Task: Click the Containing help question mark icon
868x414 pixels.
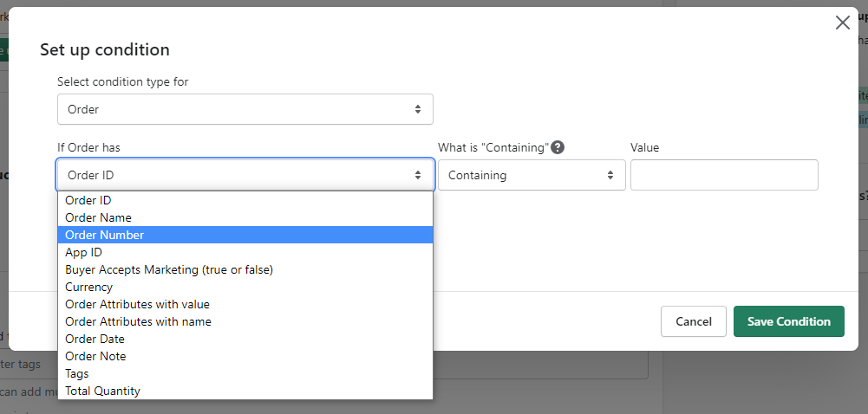Action: coord(558,147)
